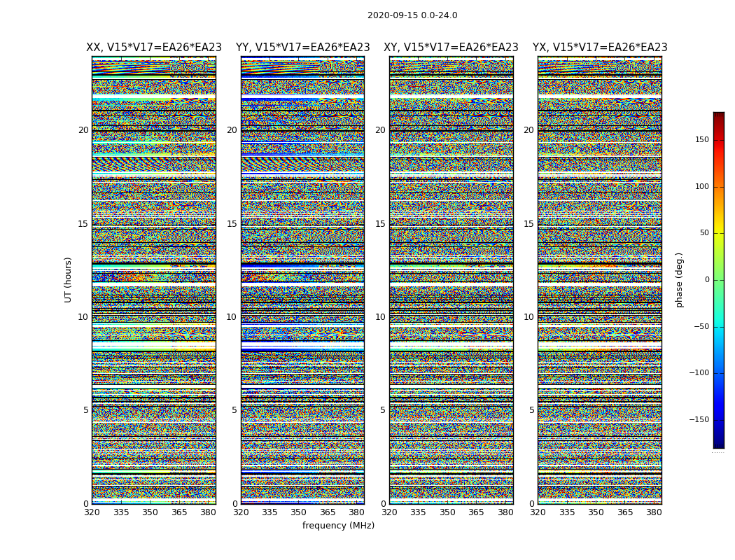Click the '350' frequency tick under XX panel

150,512
